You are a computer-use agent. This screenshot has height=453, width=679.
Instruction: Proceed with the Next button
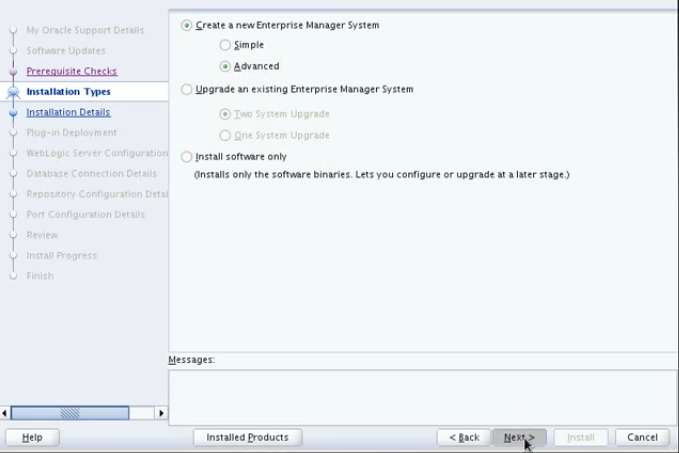pos(519,437)
